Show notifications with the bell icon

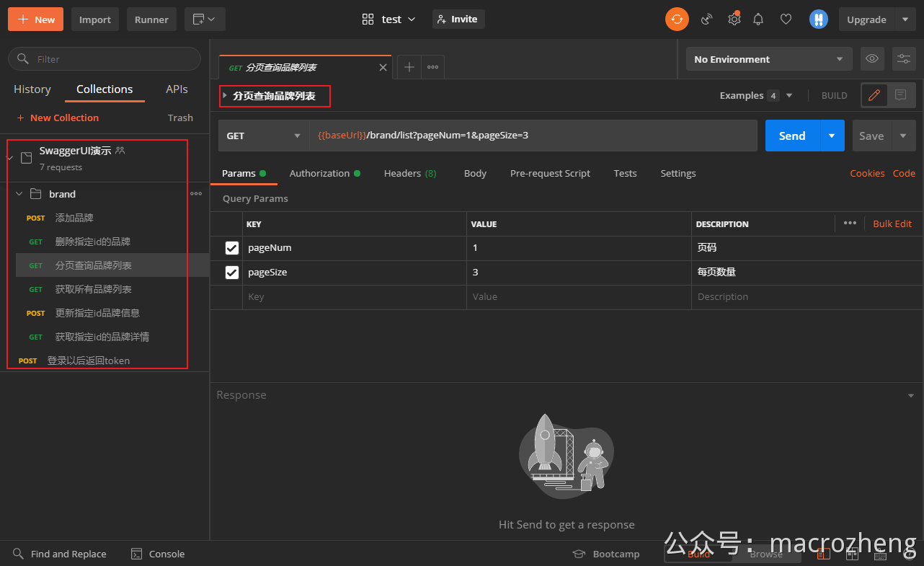(758, 19)
